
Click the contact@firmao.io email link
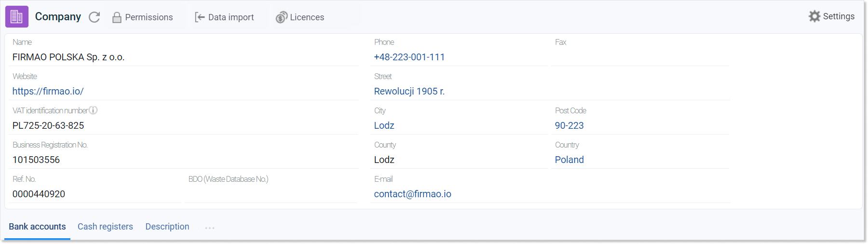(x=413, y=194)
